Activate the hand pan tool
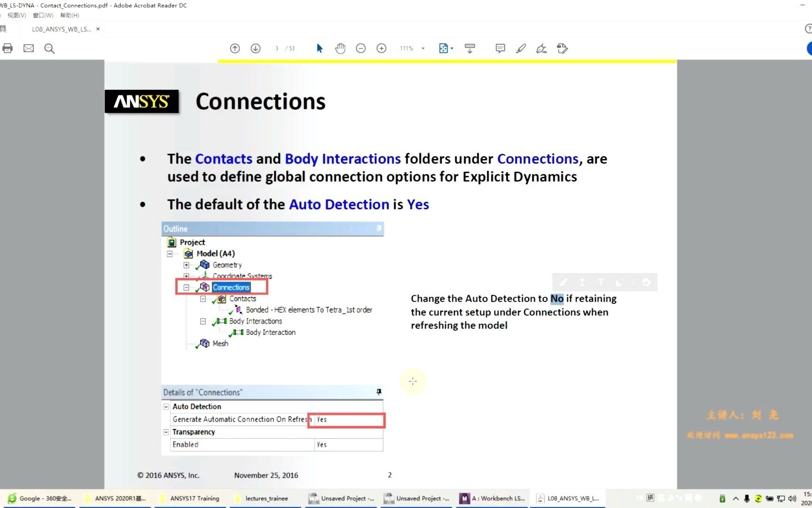The width and height of the screenshot is (812, 508). pyautogui.click(x=340, y=48)
